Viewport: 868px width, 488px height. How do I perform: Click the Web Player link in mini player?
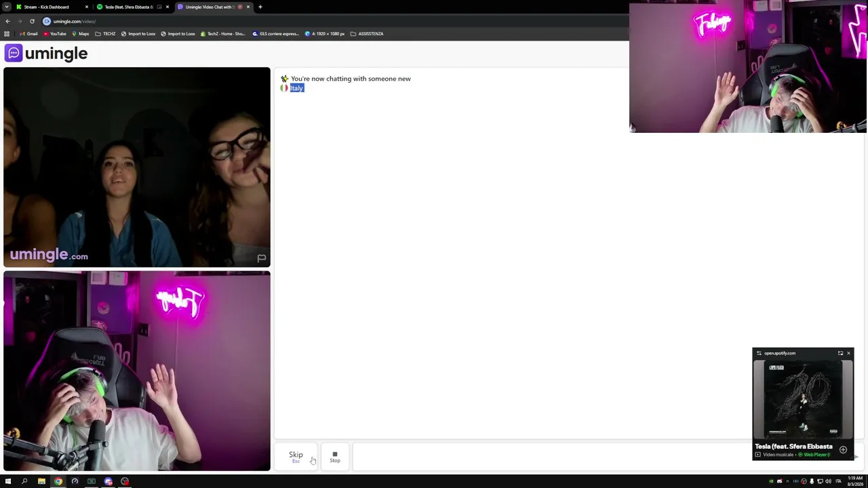click(x=816, y=455)
